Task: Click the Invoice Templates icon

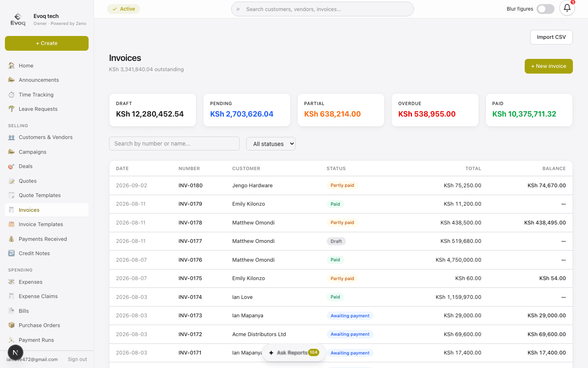Action: (11, 224)
